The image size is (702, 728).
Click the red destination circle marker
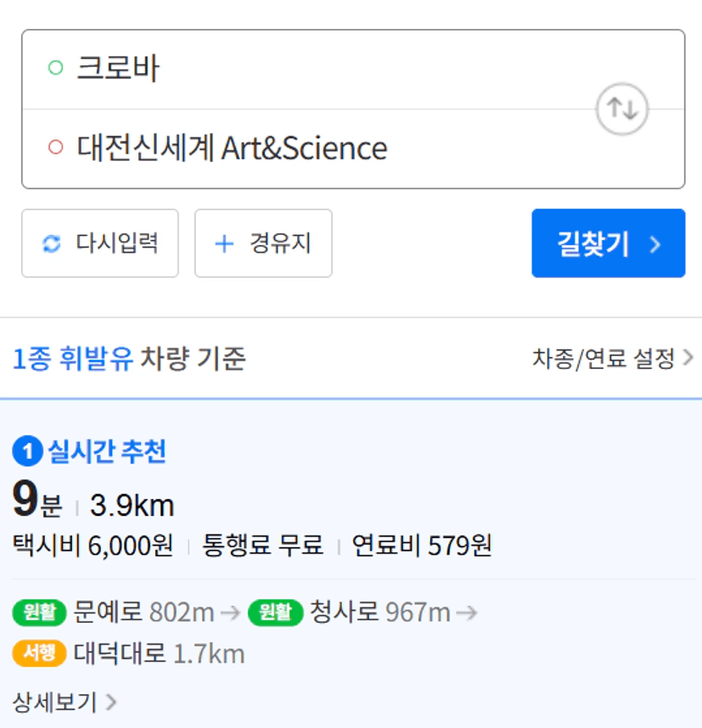tap(56, 148)
